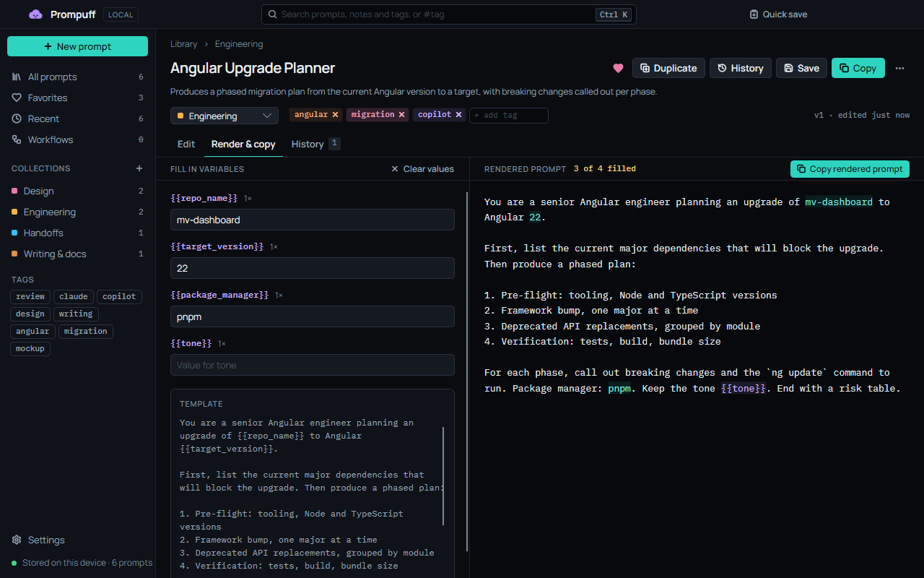
Task: Open version History from header
Action: (x=741, y=68)
